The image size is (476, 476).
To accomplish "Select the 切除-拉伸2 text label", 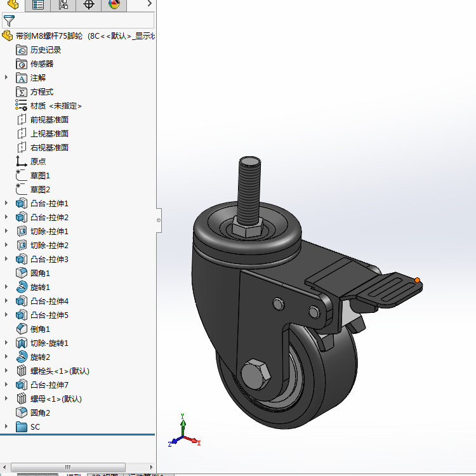I will pyautogui.click(x=50, y=245).
